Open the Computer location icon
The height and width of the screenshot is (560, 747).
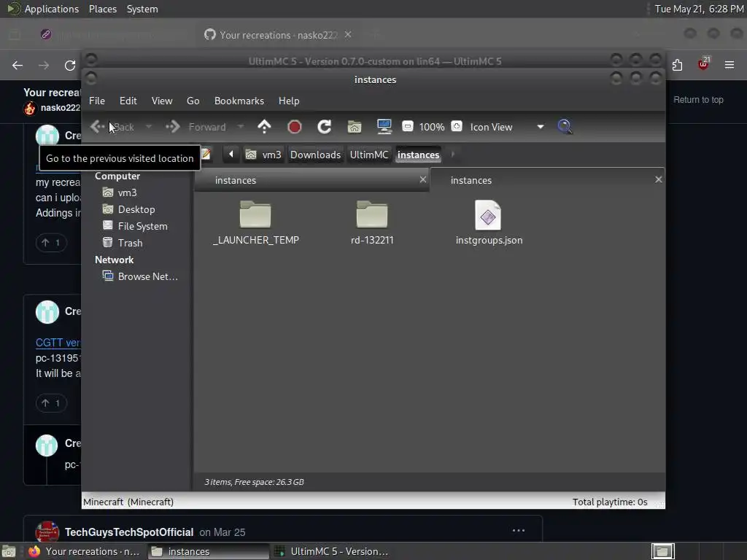pos(384,126)
